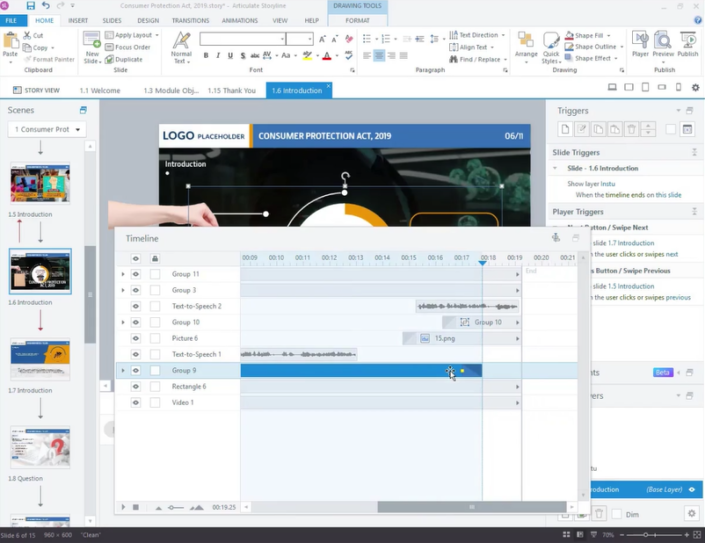Expand Group 3 in the timeline

[x=123, y=290]
